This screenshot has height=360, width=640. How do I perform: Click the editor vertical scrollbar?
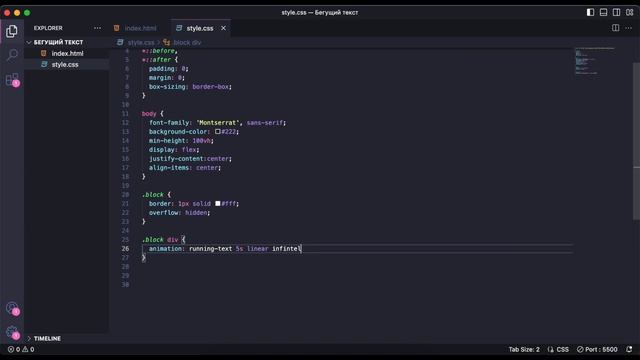[636, 141]
